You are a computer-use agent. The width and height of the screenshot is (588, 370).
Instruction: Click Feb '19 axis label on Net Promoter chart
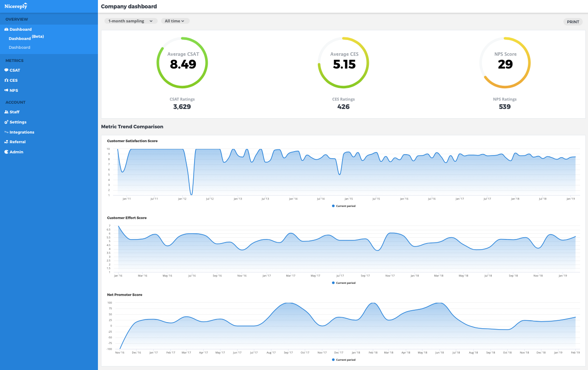[x=575, y=353]
